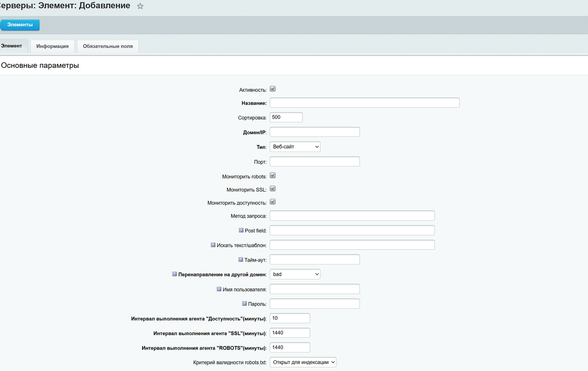Viewport: 588px width, 371px height.
Task: Uncheck the Мониторить SSL checkbox
Action: 273,189
